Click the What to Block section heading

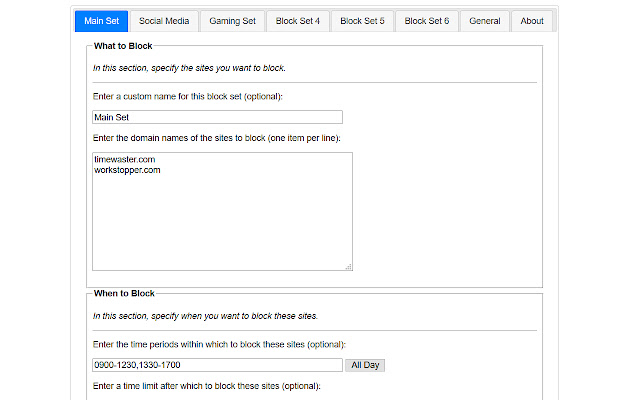pyautogui.click(x=123, y=45)
